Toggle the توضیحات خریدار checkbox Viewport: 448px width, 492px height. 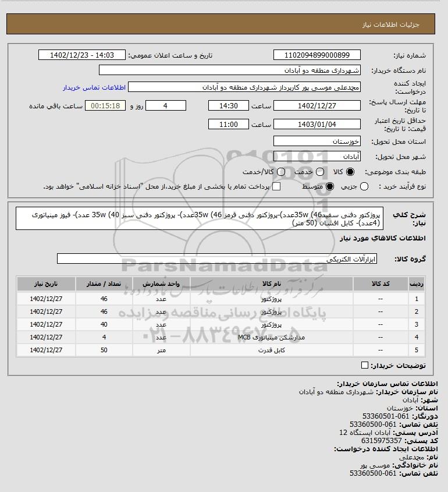(x=365, y=365)
